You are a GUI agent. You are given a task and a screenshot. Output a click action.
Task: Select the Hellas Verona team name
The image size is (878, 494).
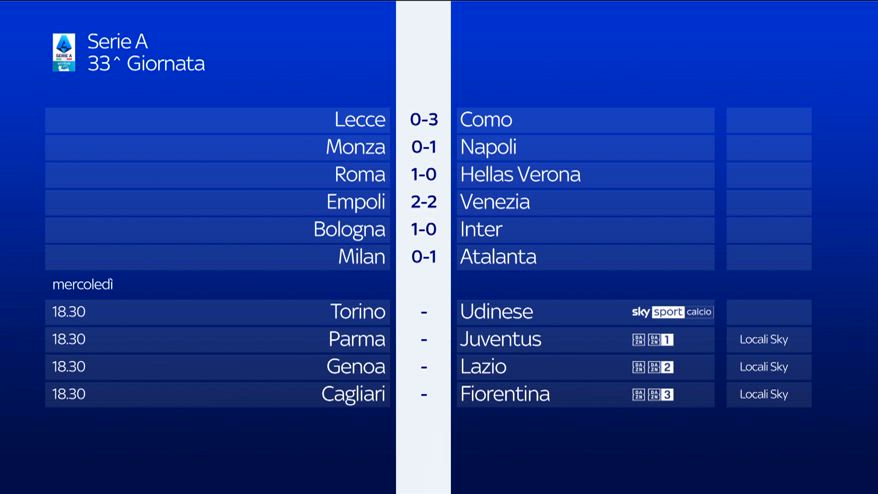(520, 175)
